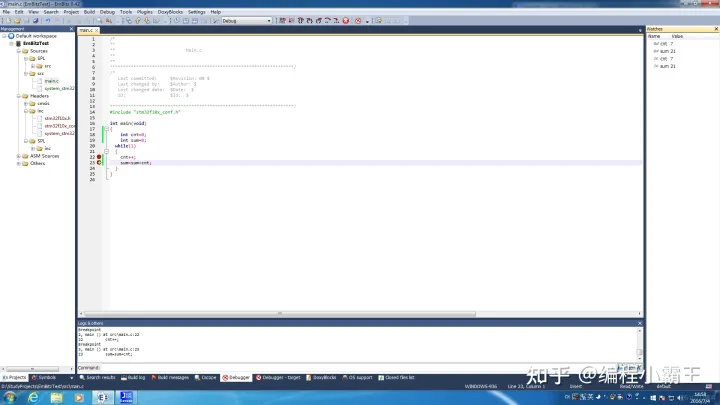The height and width of the screenshot is (405, 720).
Task: Toggle the breakpoint on line 22
Action: pyautogui.click(x=99, y=157)
